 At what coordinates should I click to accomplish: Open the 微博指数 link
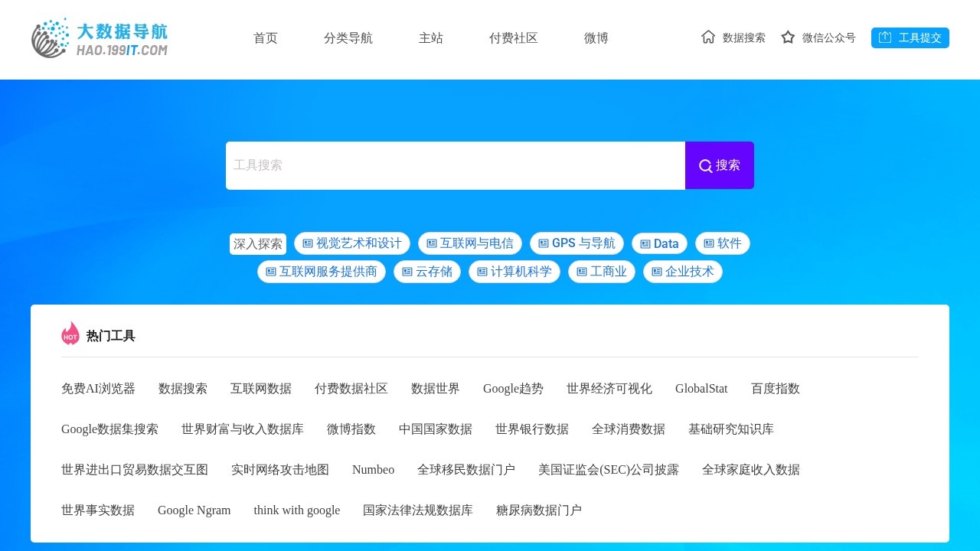click(x=351, y=429)
